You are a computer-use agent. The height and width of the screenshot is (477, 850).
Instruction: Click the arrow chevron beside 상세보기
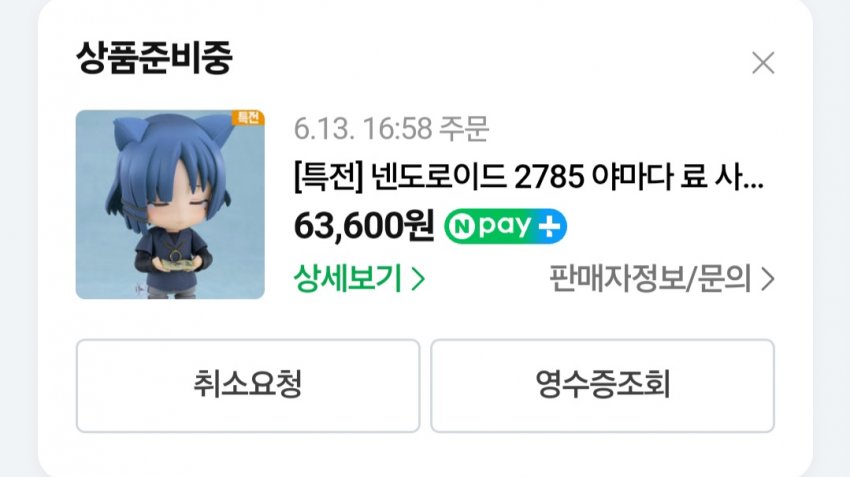coord(418,280)
